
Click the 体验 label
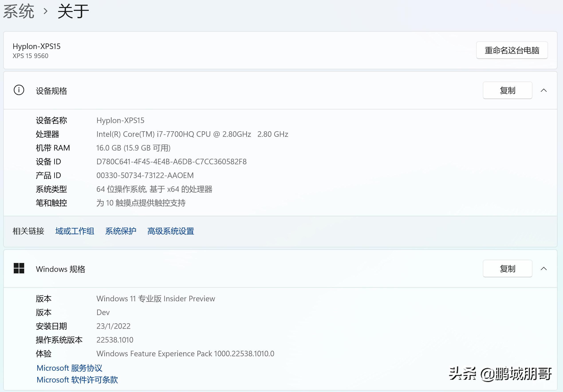[44, 353]
